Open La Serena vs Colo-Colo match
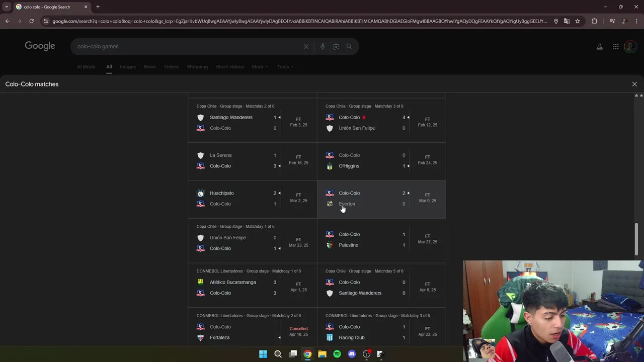The height and width of the screenshot is (362, 644). click(253, 161)
